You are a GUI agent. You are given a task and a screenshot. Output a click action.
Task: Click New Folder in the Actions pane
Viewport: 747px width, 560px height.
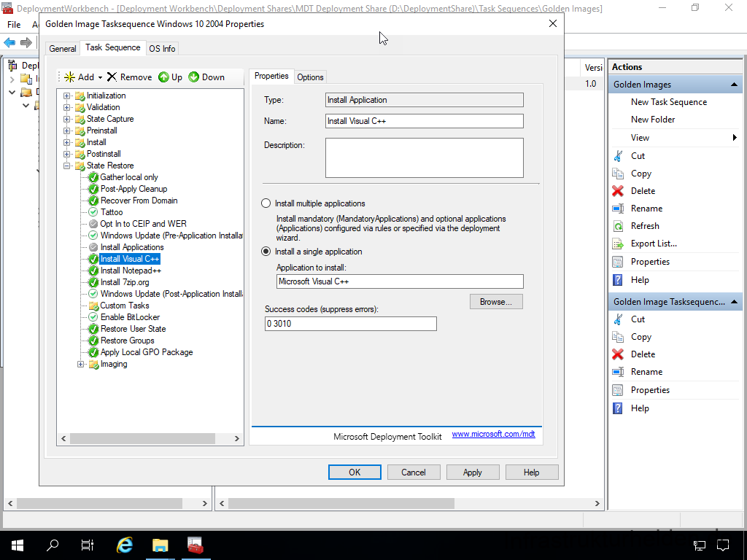(x=653, y=120)
